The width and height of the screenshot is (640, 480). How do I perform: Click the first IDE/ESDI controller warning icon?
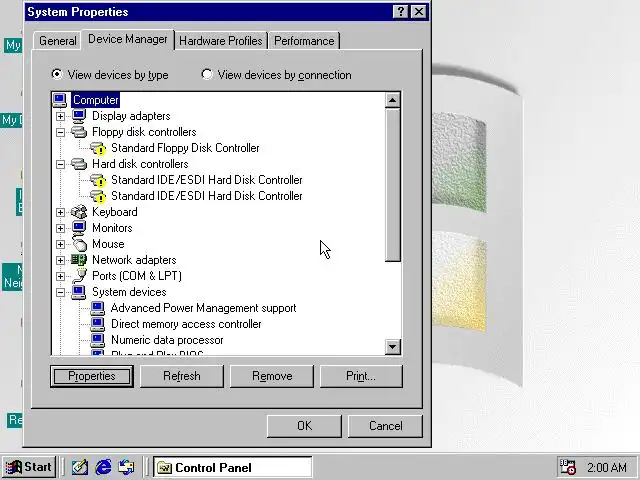tap(98, 180)
